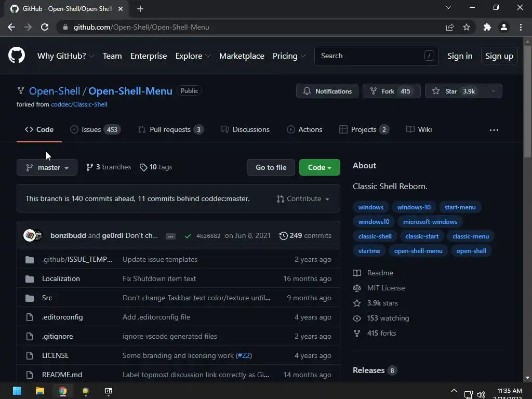532x399 pixels.
Task: Open the 7-Zip taskbar icon
Action: click(108, 391)
